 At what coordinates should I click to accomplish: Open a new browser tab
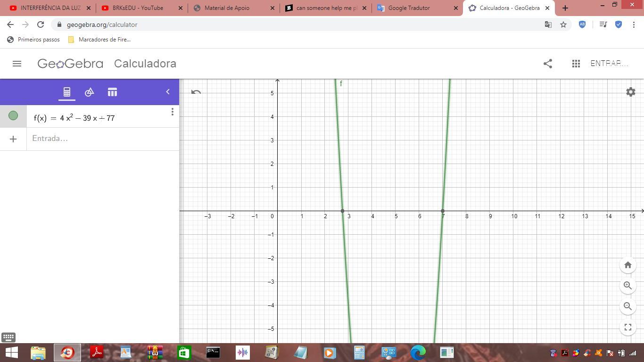(565, 8)
